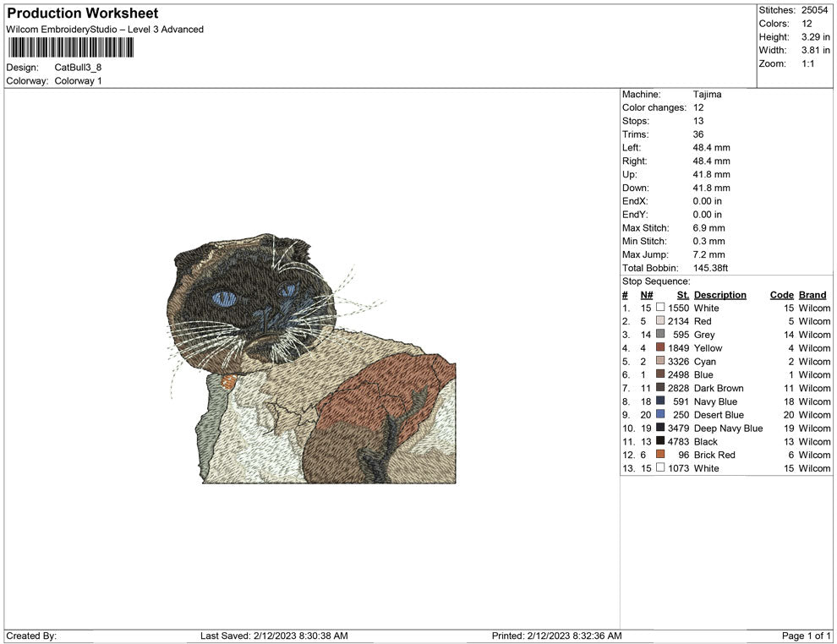The width and height of the screenshot is (837, 644).
Task: Click the Grey thread color swatch
Action: [660, 334]
